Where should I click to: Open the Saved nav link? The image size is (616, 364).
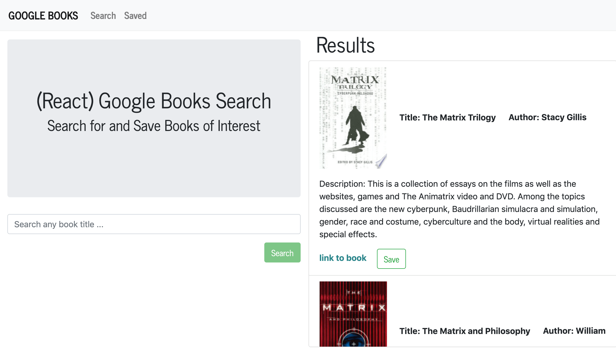click(x=135, y=16)
